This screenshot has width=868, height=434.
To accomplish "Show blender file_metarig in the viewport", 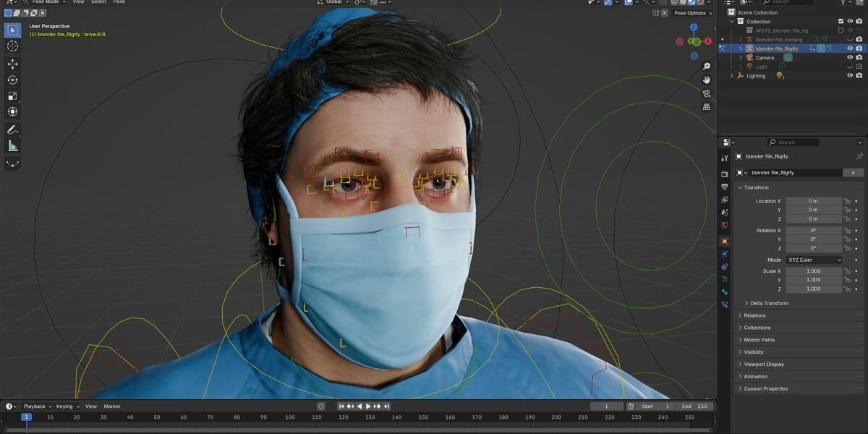I will (850, 40).
